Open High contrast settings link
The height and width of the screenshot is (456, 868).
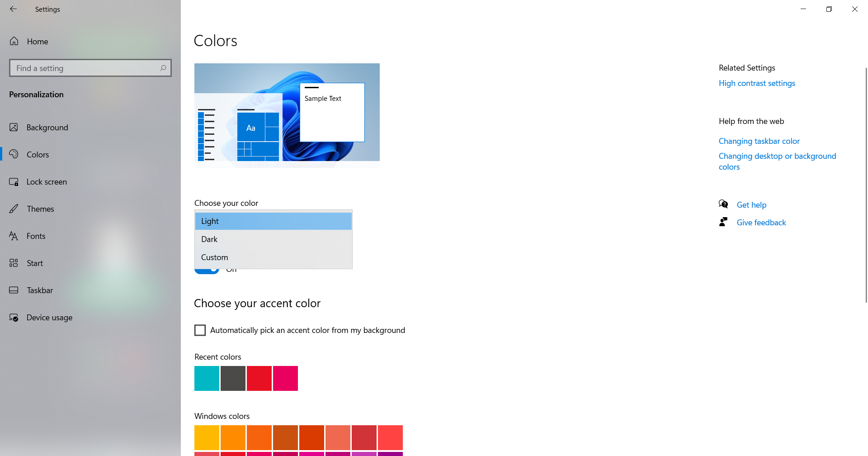(757, 83)
